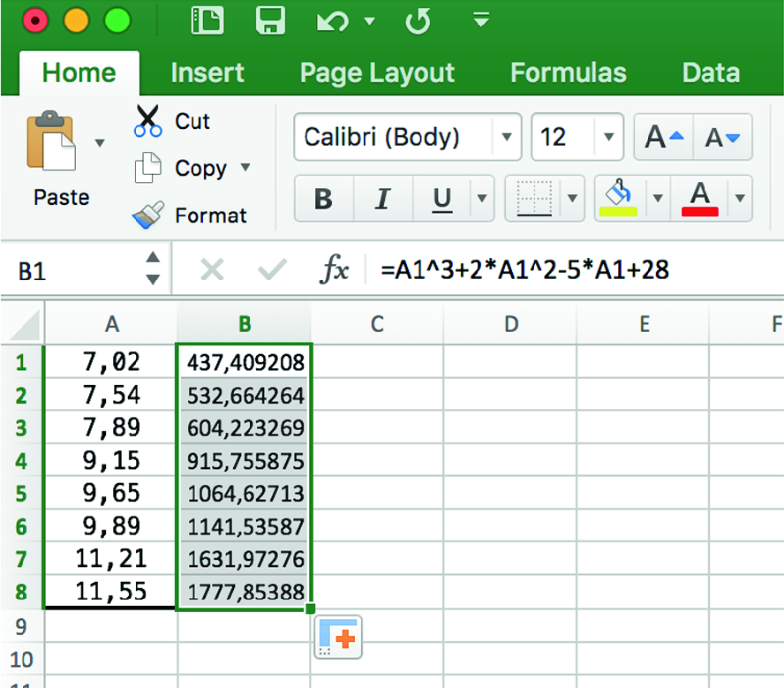
Task: Click the Cut scissors icon
Action: click(148, 121)
